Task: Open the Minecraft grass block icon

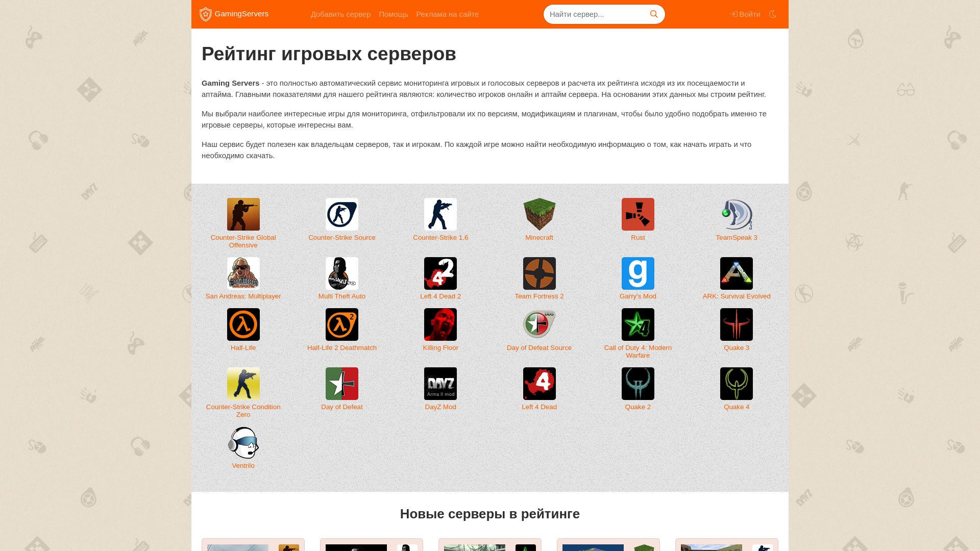Action: [x=540, y=214]
